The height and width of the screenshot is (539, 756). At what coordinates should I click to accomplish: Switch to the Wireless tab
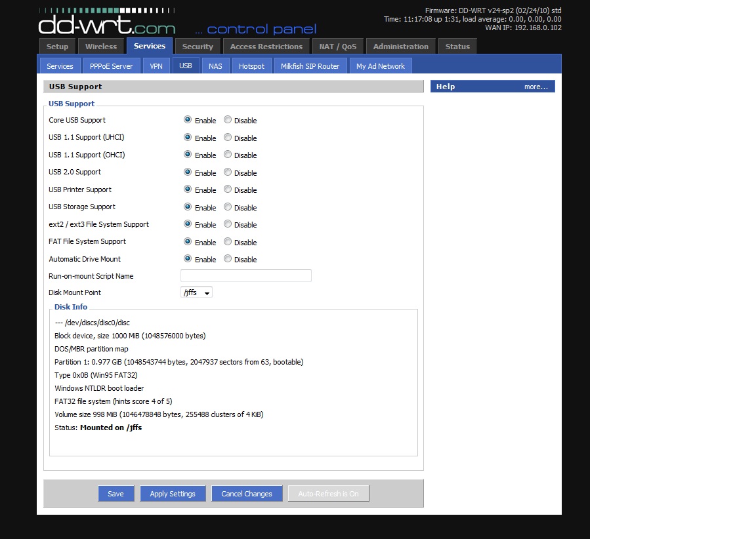(x=100, y=47)
